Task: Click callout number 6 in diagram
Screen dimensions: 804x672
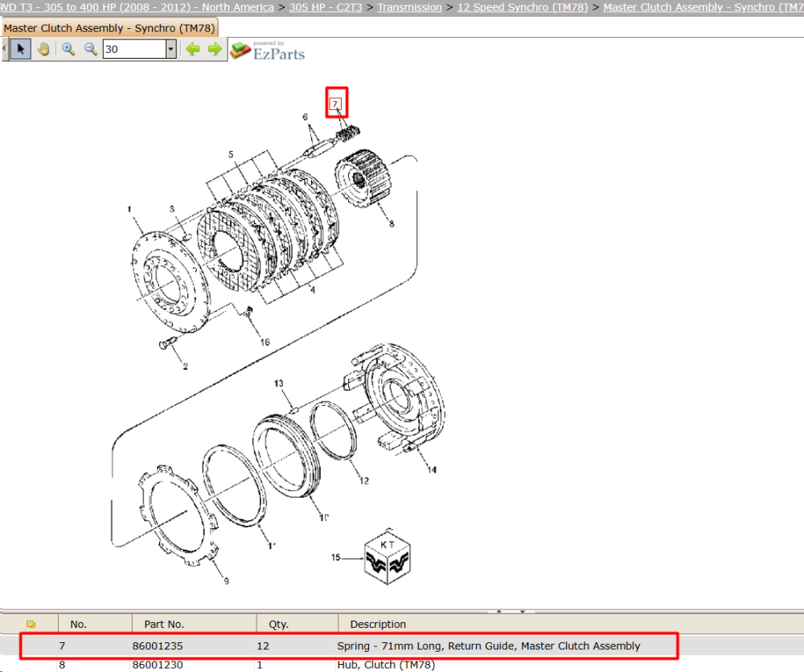Action: point(305,117)
